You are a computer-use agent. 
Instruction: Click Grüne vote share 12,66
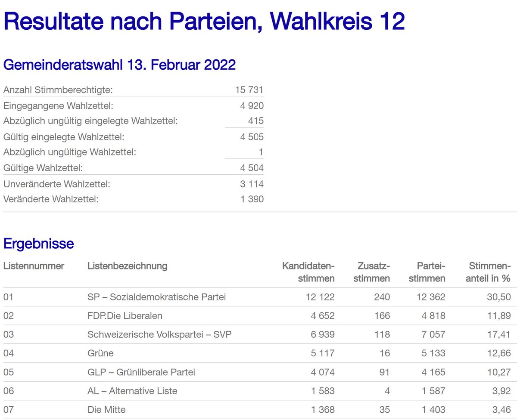tap(499, 353)
